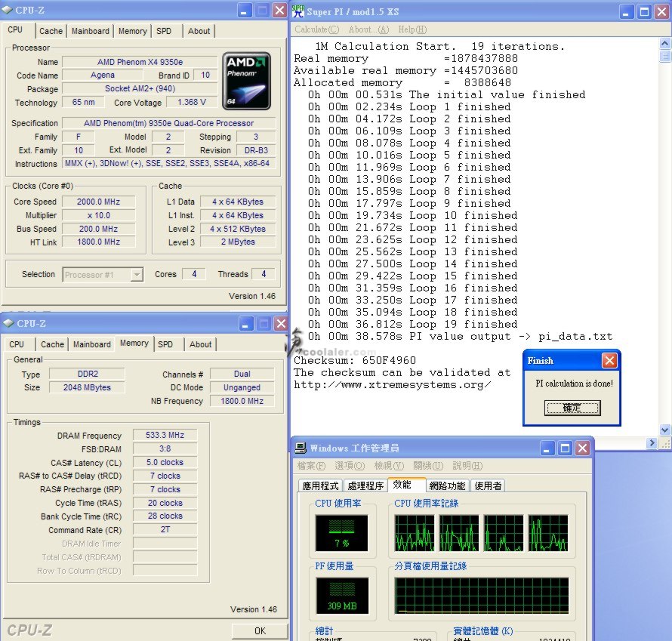Click the 確定 button in Finish dialog
Image resolution: width=672 pixels, height=641 pixels.
click(x=572, y=408)
